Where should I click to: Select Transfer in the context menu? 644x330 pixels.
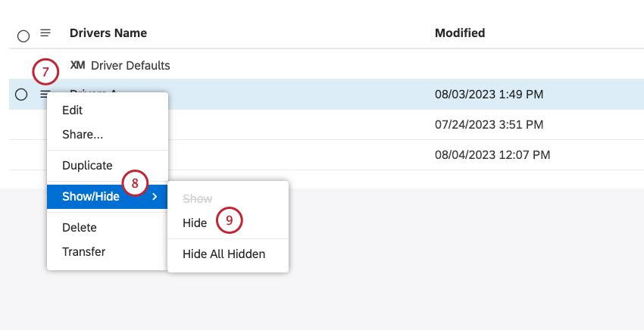pyautogui.click(x=83, y=251)
